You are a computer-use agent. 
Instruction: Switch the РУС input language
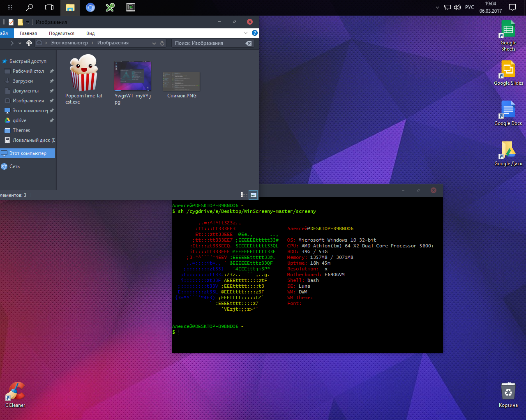pyautogui.click(x=470, y=7)
